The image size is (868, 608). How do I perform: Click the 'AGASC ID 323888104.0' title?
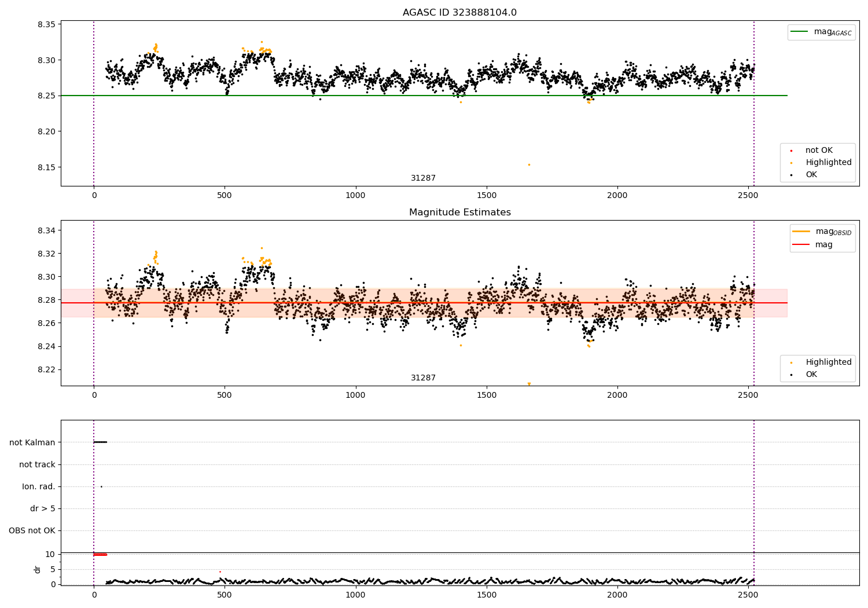click(459, 13)
